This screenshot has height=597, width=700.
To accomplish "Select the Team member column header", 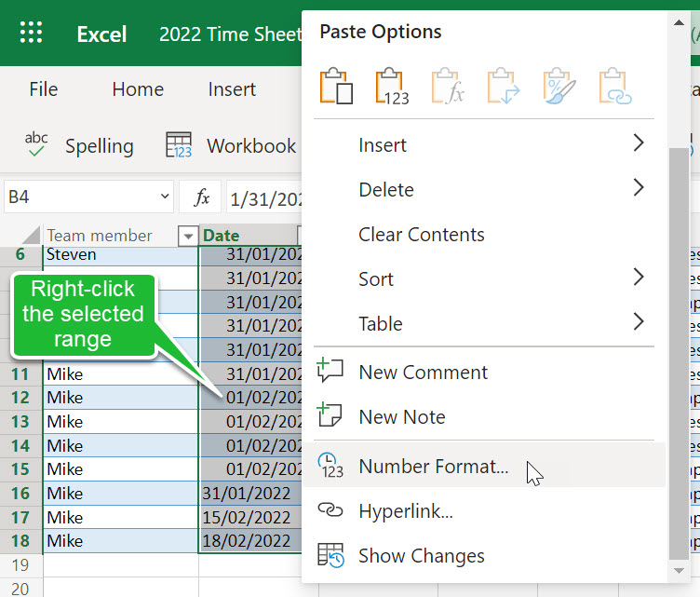I will [x=120, y=236].
